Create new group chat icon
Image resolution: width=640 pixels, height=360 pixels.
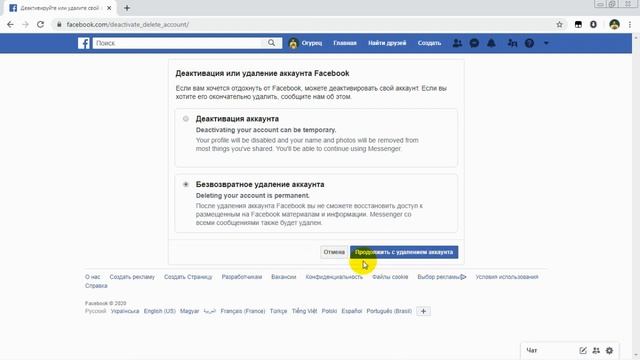tap(596, 350)
